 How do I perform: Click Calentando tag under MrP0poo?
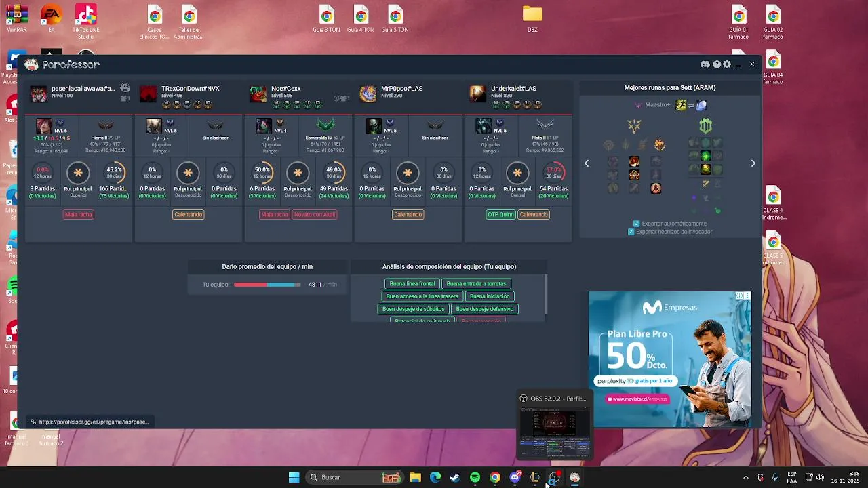(408, 214)
